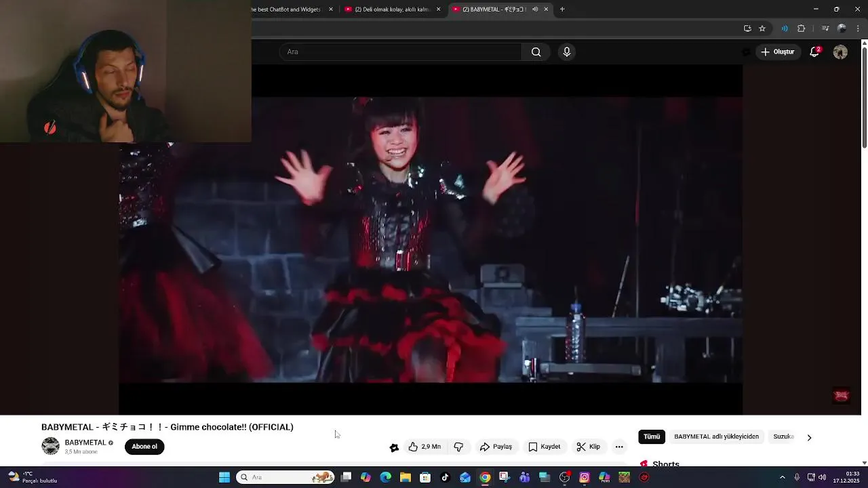Mute the BABYMETAL tab via speaker icon

pyautogui.click(x=535, y=9)
